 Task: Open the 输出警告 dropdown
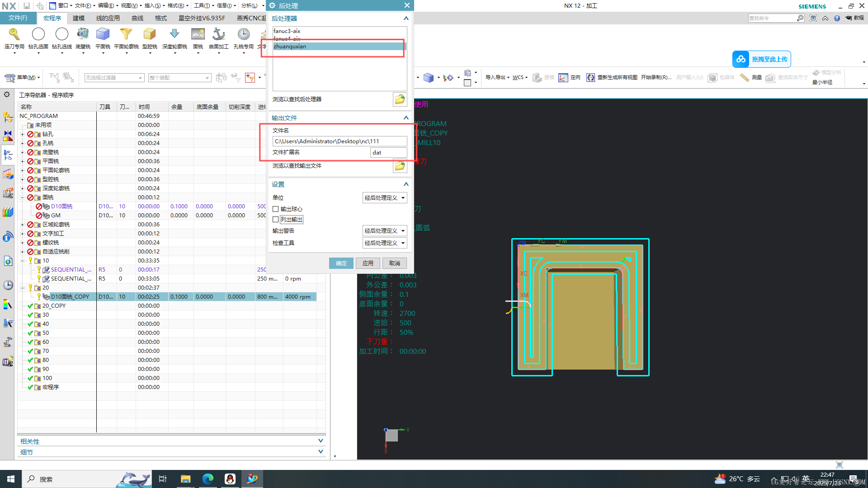pos(385,231)
